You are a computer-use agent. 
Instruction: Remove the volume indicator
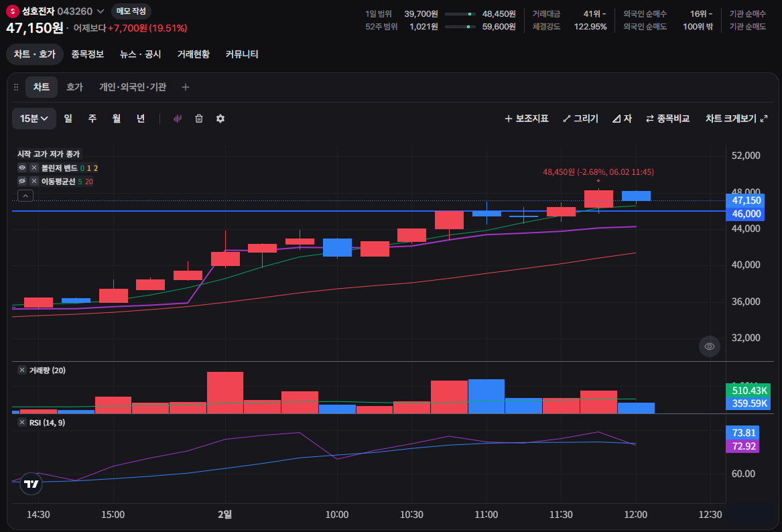[22, 370]
